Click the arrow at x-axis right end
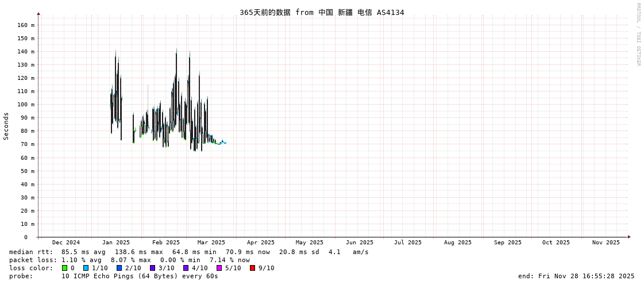 [629, 237]
